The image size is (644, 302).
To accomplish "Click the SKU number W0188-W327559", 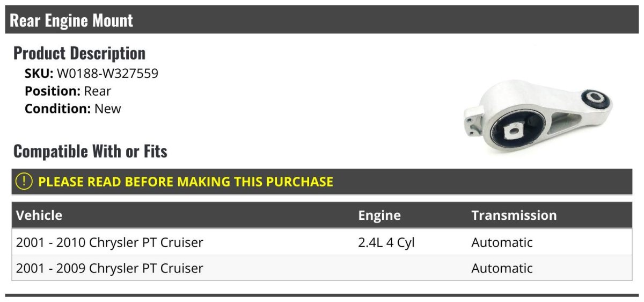I will point(107,73).
